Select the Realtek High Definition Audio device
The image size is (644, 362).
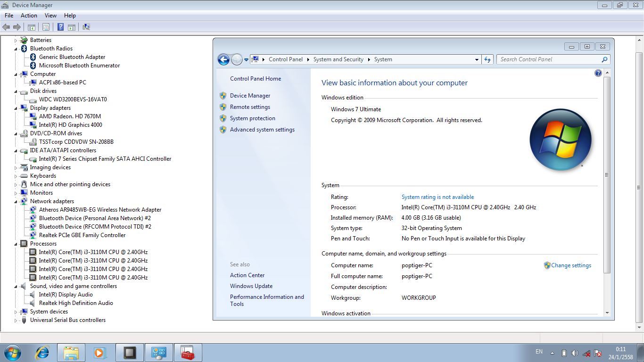pyautogui.click(x=76, y=303)
